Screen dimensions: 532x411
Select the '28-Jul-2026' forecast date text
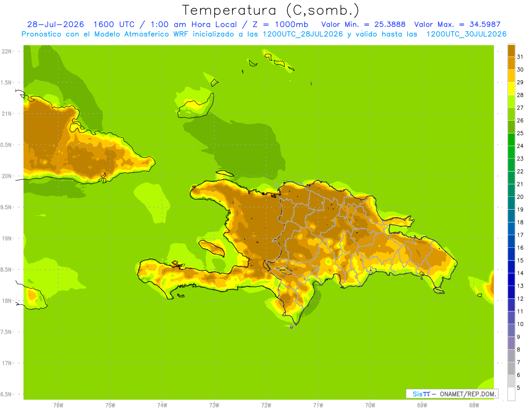55,24
